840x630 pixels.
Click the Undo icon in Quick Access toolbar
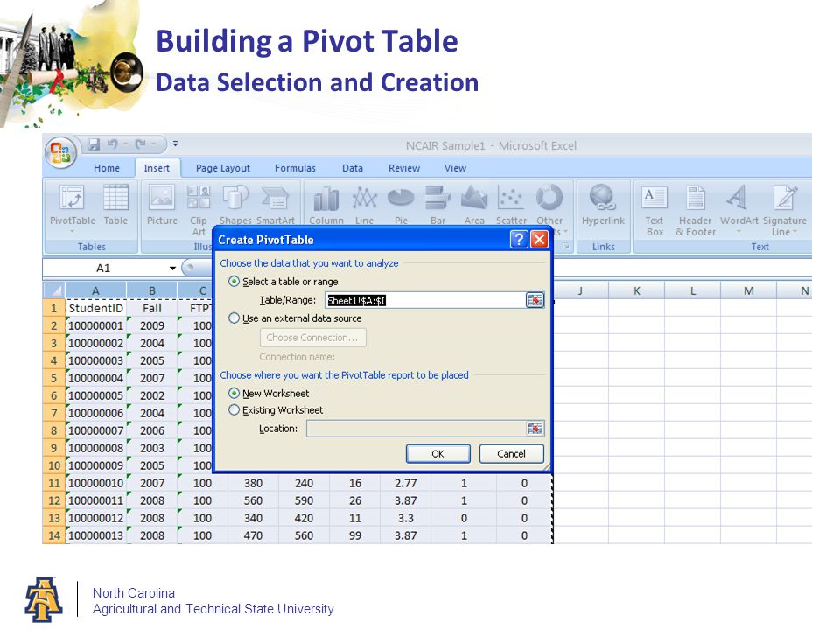[x=113, y=144]
